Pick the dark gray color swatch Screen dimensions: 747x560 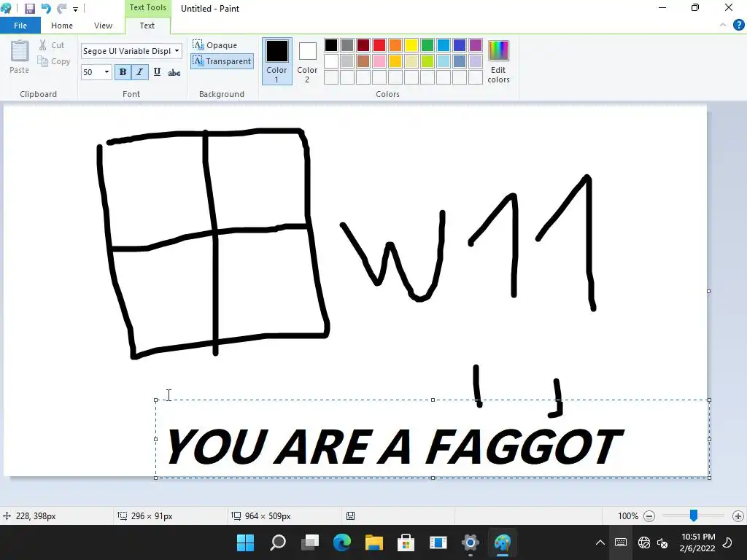(347, 45)
